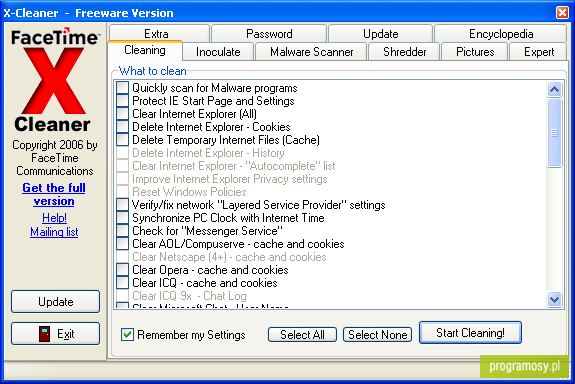
Task: Enable Clear Opera - cache and cookies
Action: (x=122, y=270)
